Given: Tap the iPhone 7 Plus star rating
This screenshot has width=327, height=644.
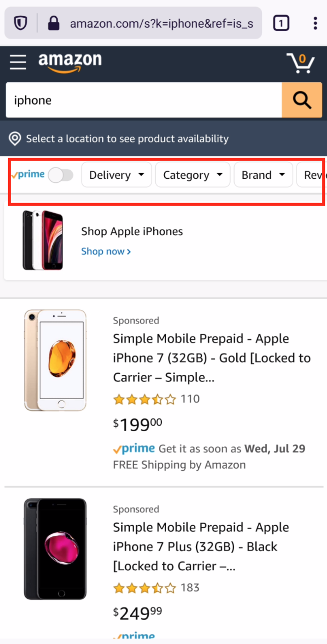Looking at the screenshot, I should (145, 588).
